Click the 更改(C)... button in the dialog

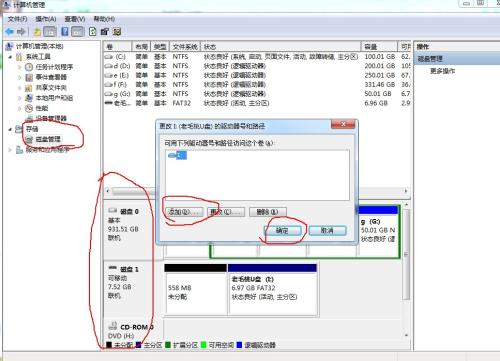tap(226, 212)
